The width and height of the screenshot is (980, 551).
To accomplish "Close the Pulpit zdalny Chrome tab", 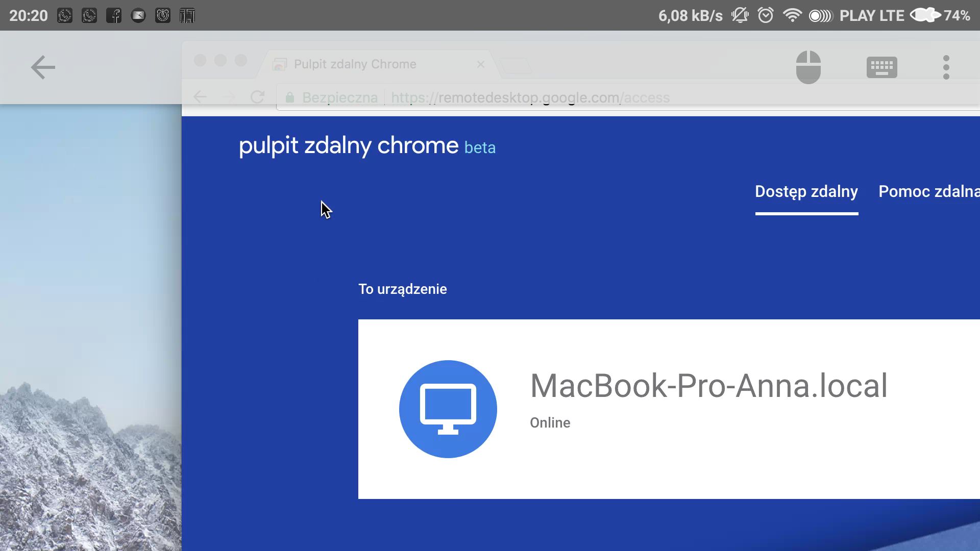I will point(480,64).
